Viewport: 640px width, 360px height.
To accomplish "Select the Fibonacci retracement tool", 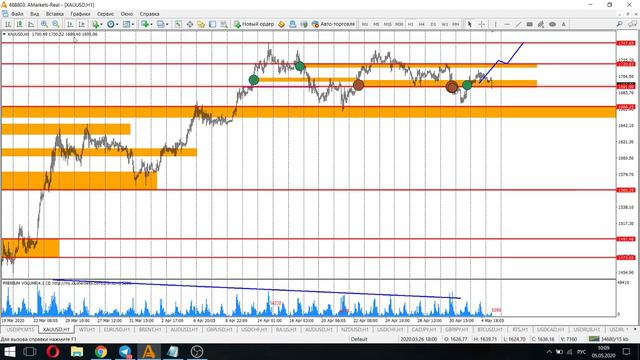I will 541,24.
